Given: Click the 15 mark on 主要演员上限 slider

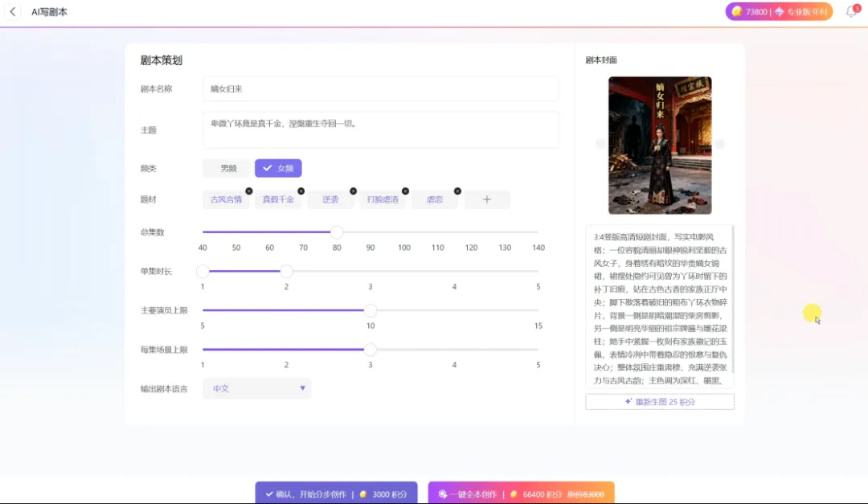Looking at the screenshot, I should coord(538,326).
